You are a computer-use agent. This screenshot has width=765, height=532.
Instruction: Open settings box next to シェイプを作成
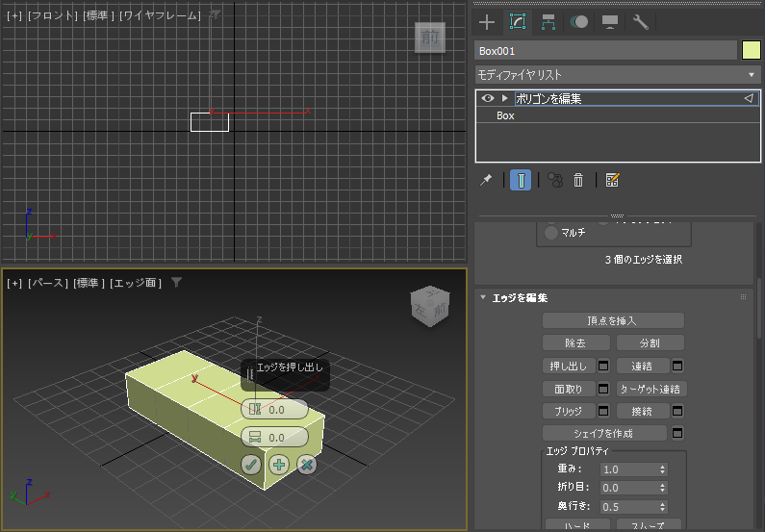click(x=677, y=433)
